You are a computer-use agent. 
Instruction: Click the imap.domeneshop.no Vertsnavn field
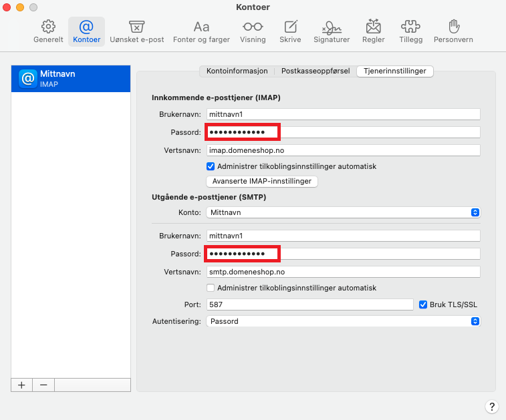(x=344, y=150)
